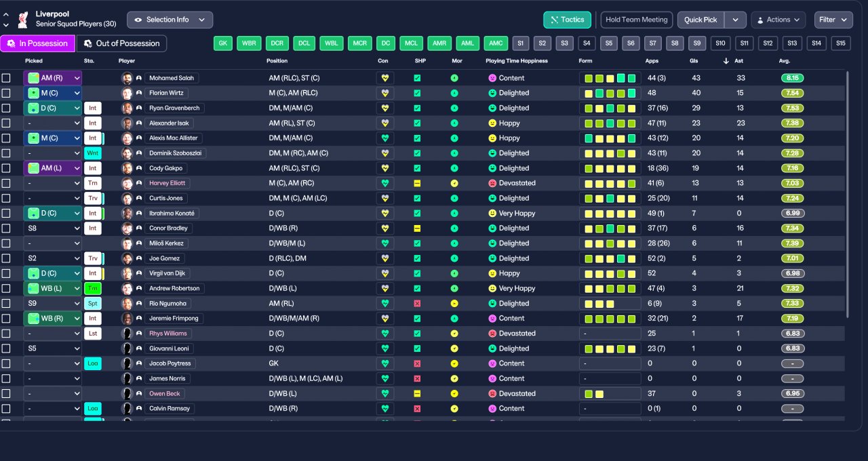
Task: Click Virgil van Dijk's condition heart icon
Action: [x=385, y=273]
